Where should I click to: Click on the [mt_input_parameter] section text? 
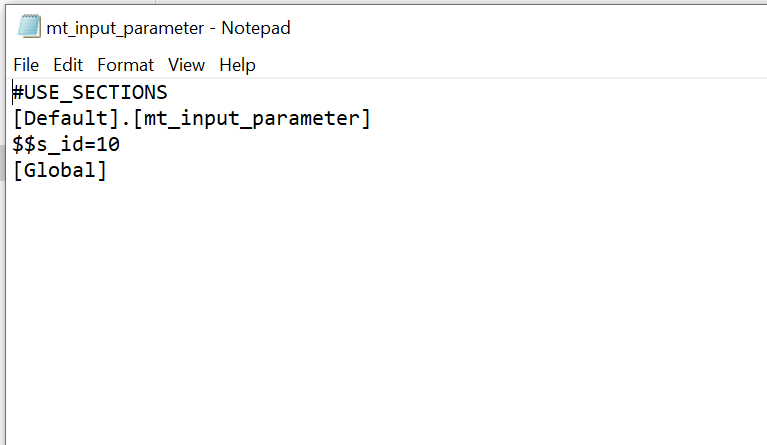pyautogui.click(x=252, y=118)
